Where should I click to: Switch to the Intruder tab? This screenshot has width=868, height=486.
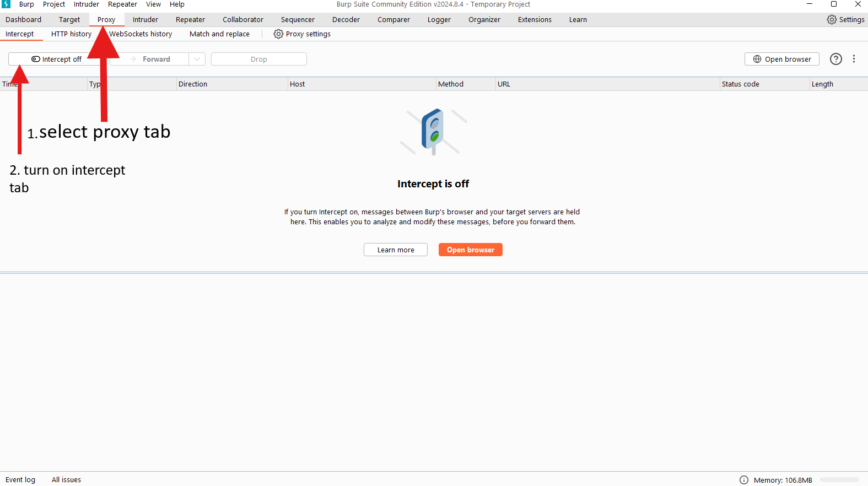click(x=145, y=19)
